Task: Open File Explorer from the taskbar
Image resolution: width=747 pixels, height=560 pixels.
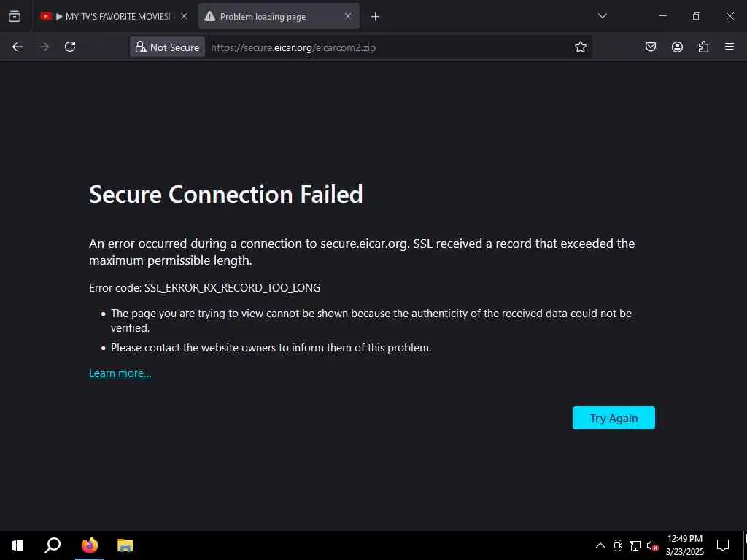Action: tap(125, 545)
